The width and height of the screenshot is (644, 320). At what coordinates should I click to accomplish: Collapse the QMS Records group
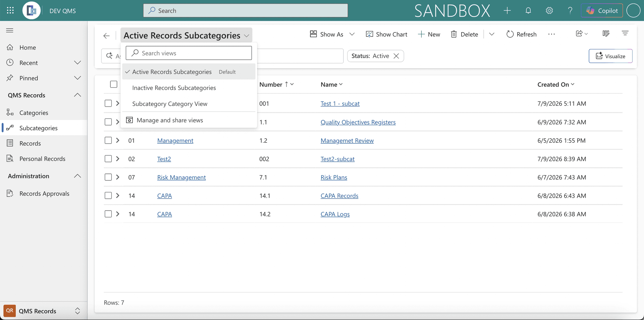point(77,95)
